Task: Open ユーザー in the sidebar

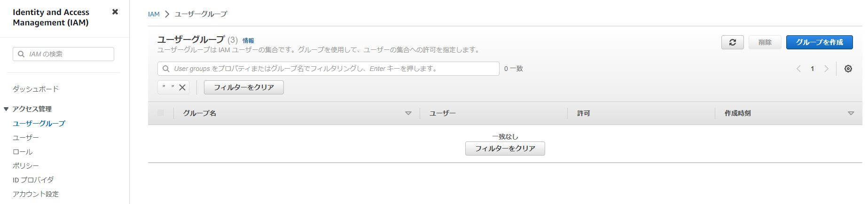Action: tap(26, 138)
